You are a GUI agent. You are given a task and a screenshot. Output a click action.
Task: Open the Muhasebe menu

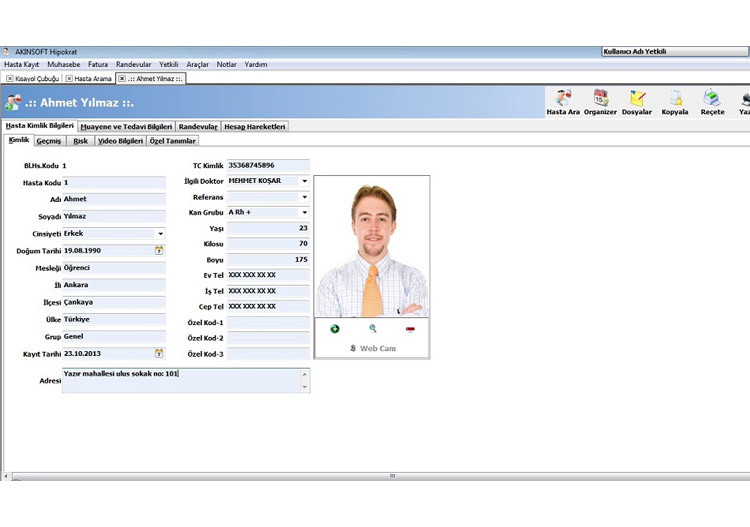pos(64,64)
